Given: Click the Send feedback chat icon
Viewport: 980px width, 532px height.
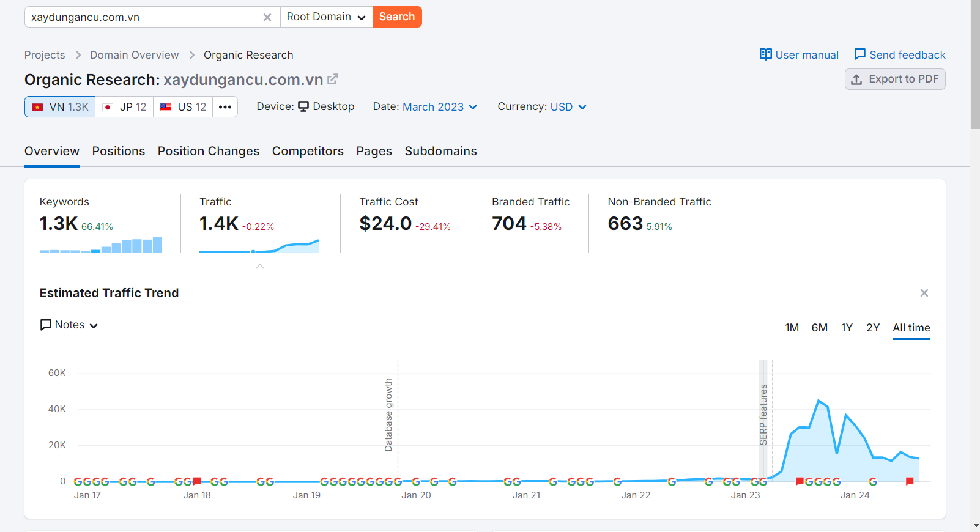Looking at the screenshot, I should pos(859,54).
